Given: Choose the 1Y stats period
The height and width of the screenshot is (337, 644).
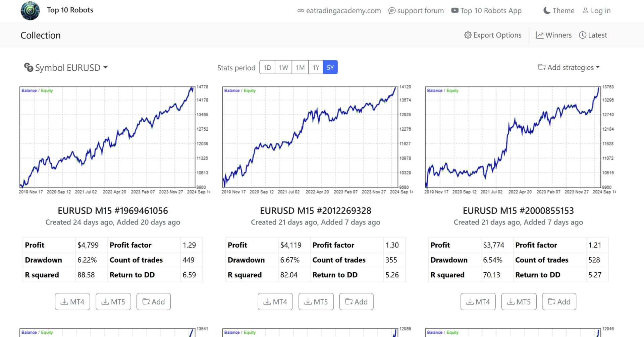Looking at the screenshot, I should click(316, 68).
